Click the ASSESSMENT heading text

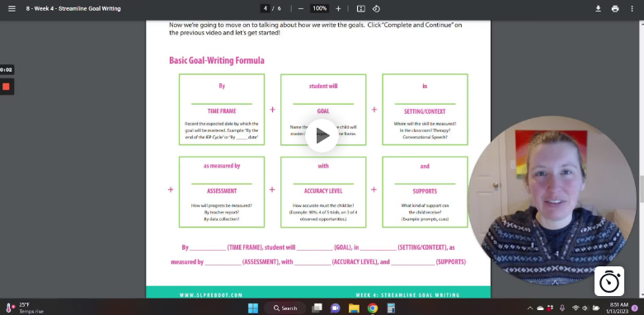[222, 191]
